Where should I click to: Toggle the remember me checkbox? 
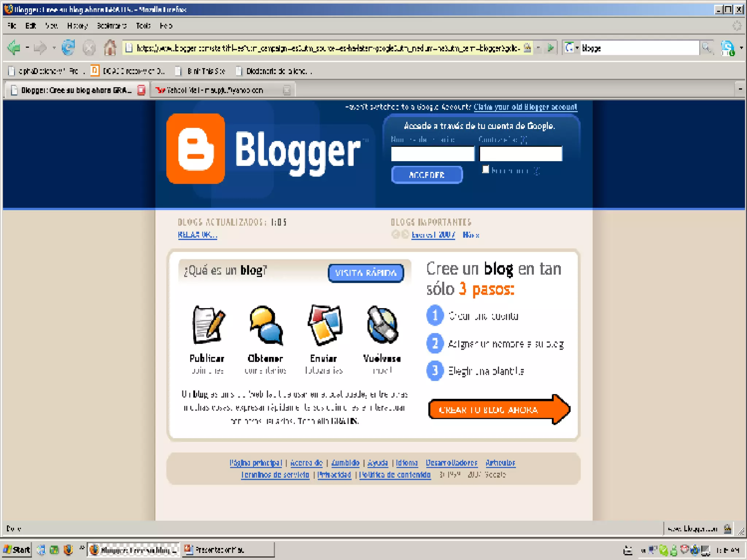[485, 170]
